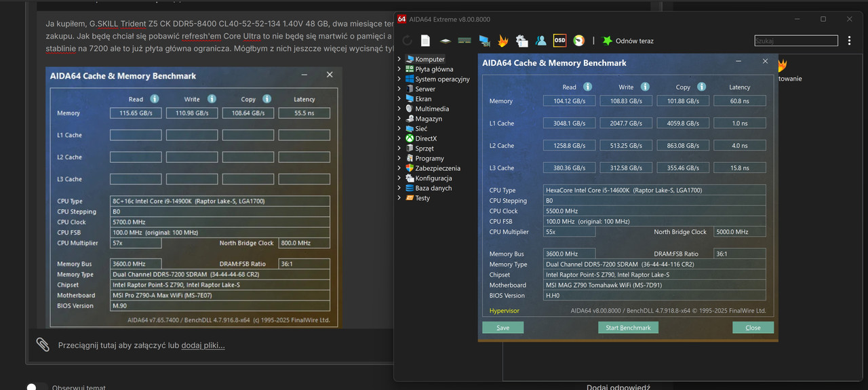
Task: Click the info icon next to Read
Action: 587,87
